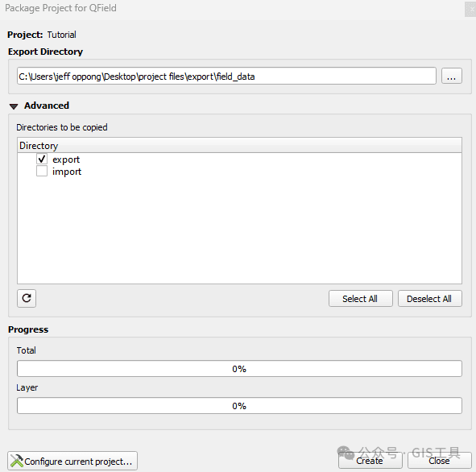Focus the export directory path field
The image size is (476, 472).
pyautogui.click(x=226, y=76)
